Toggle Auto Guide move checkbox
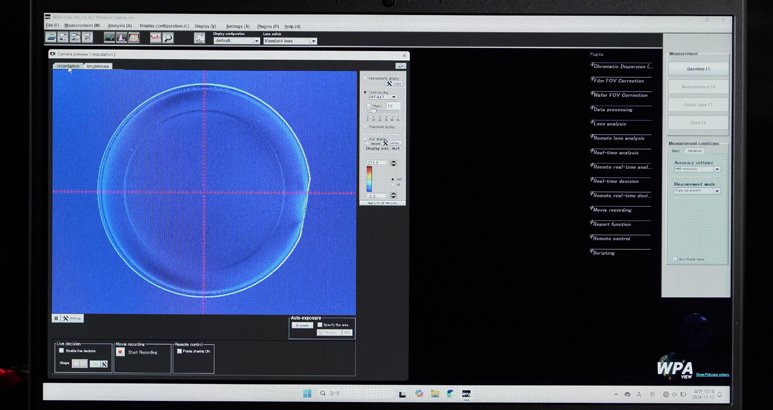This screenshot has width=773, height=410. coord(675,259)
